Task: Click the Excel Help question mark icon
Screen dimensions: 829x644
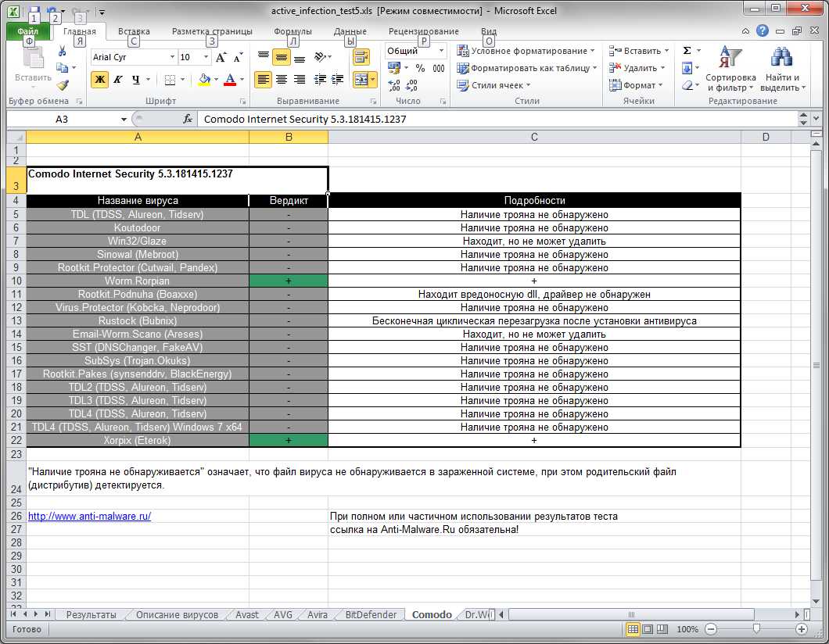Action: [x=762, y=30]
